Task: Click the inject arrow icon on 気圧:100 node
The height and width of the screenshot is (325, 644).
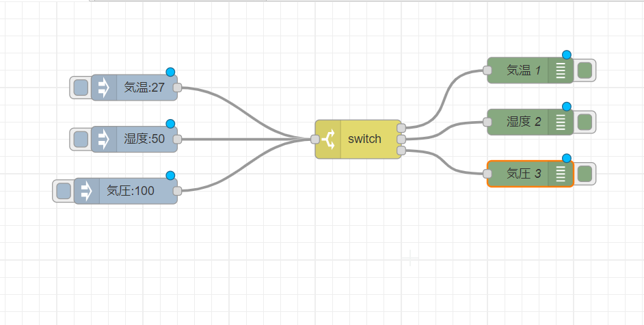Action: click(x=87, y=191)
